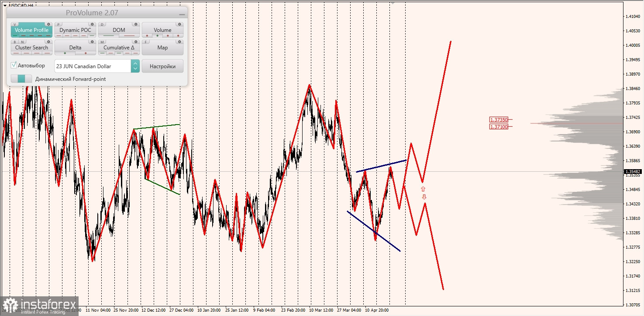Click time axis label 10 Jan 20:00
Image resolution: width=644 pixels, height=316 pixels.
pyautogui.click(x=210, y=310)
